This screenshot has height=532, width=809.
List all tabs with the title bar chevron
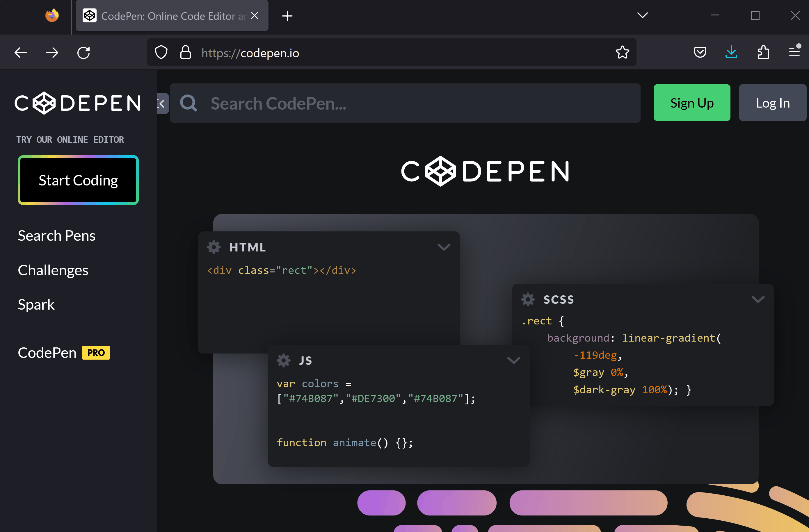(642, 15)
